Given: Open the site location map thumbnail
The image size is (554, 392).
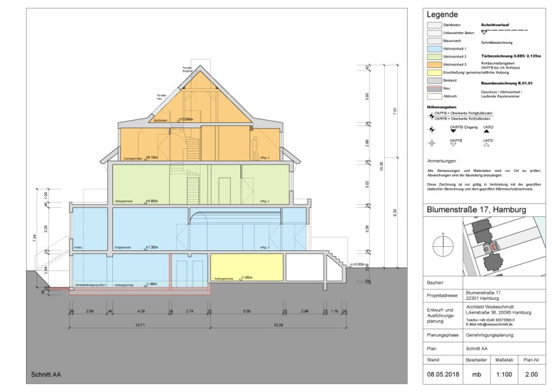Looking at the screenshot, I should pos(504,246).
